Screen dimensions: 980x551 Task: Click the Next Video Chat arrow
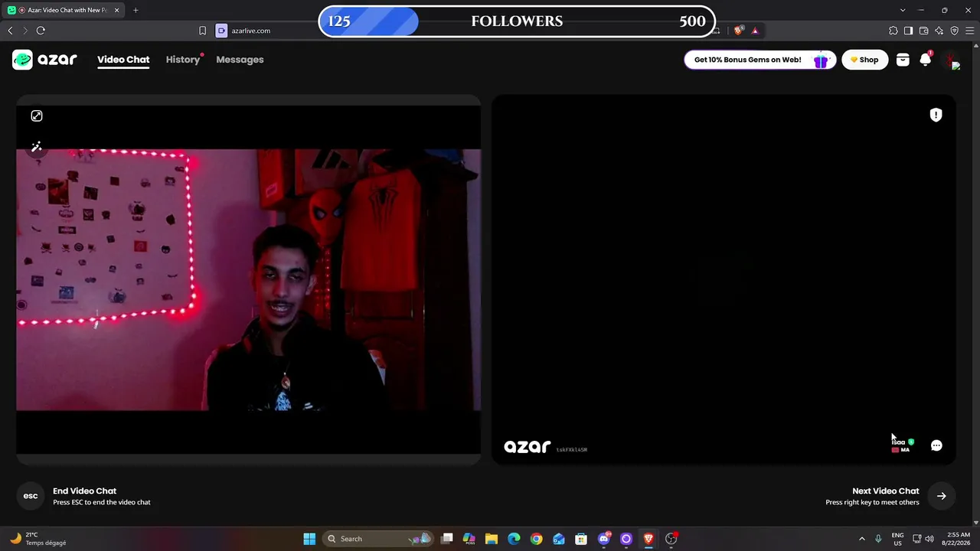[942, 496]
